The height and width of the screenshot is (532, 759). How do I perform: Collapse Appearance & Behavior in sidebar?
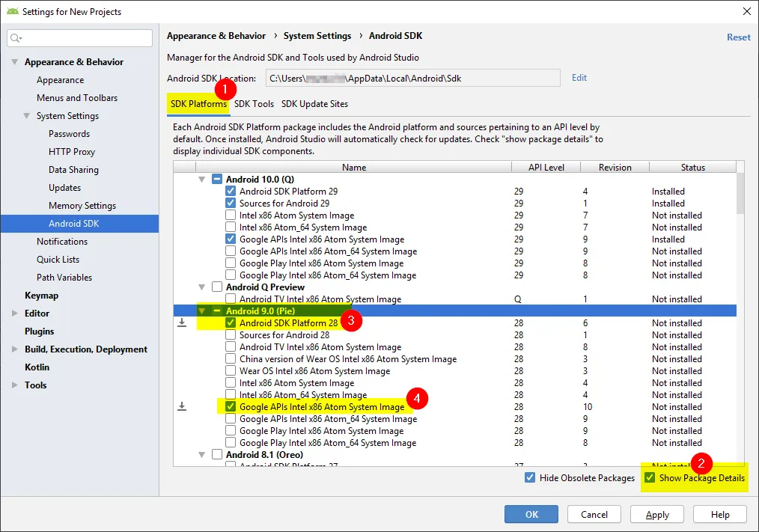14,62
